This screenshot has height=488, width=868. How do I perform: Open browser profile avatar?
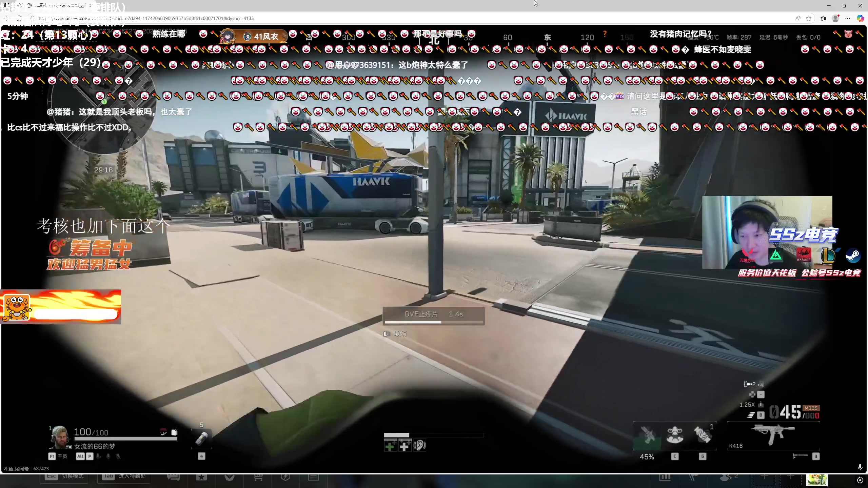836,18
